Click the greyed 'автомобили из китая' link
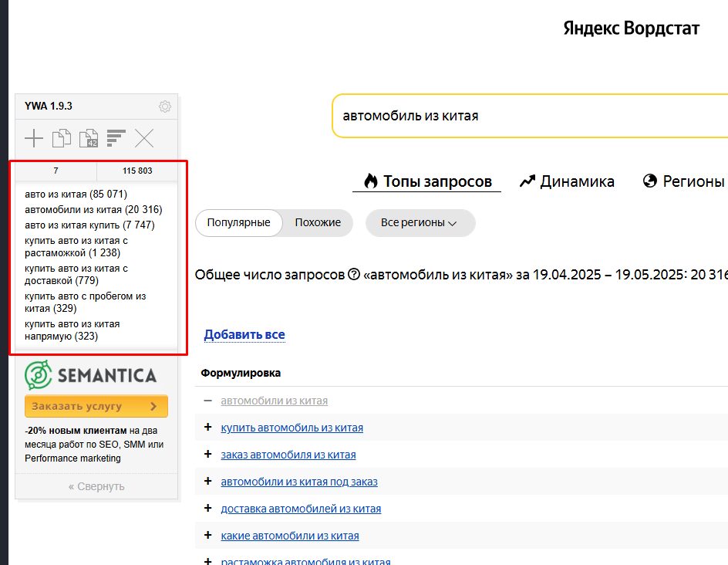This screenshot has height=565, width=728. pos(275,401)
